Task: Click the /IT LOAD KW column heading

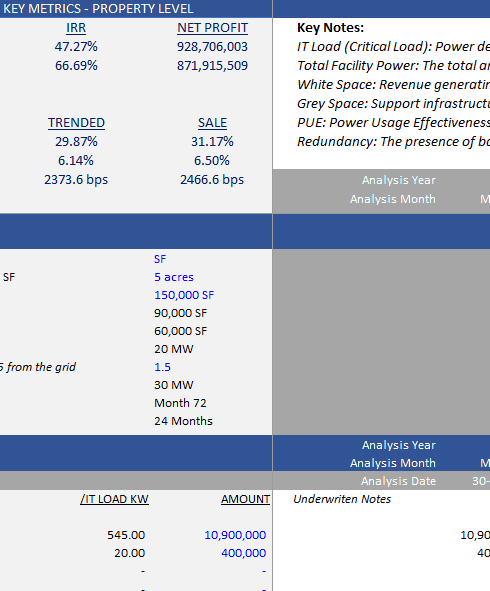Action: (115, 499)
